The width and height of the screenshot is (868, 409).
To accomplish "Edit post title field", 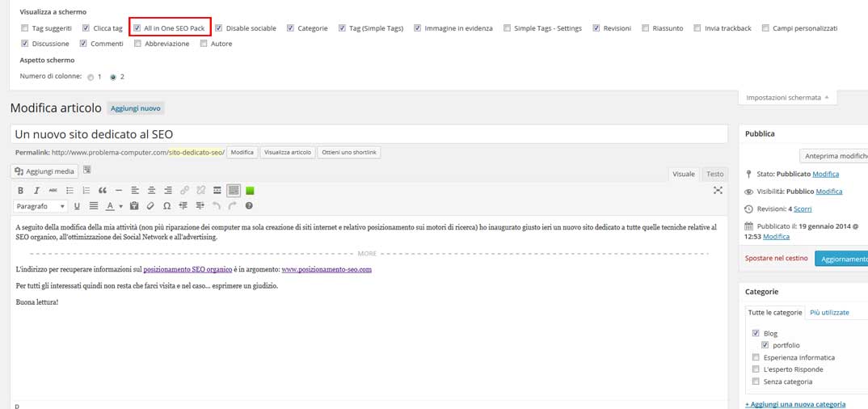I will coord(369,134).
